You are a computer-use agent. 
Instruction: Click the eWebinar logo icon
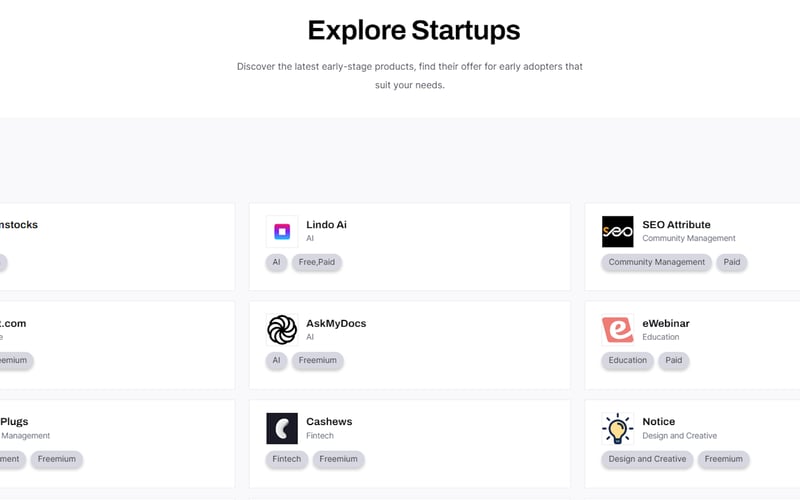(617, 330)
